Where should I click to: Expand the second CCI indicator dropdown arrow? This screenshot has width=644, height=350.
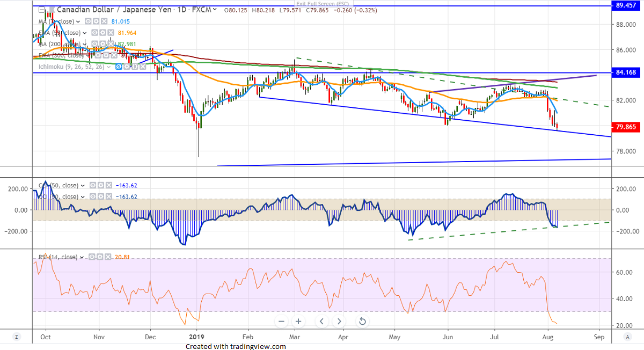83,197
